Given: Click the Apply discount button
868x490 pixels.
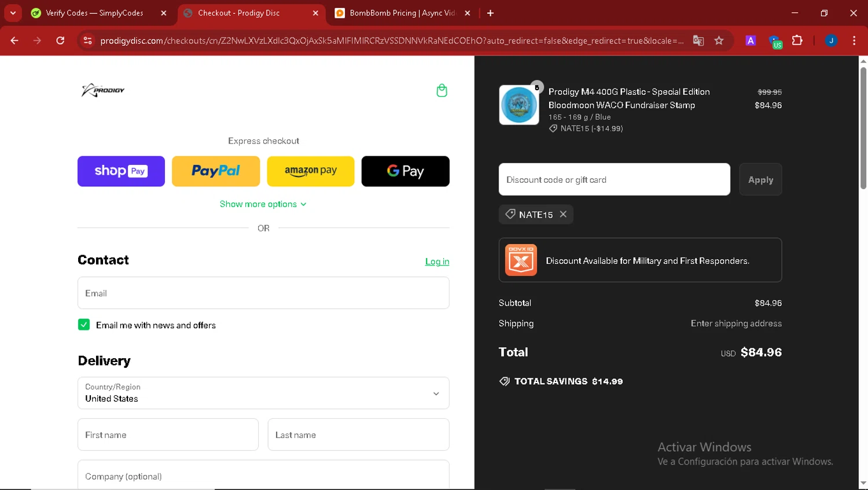Looking at the screenshot, I should (760, 179).
